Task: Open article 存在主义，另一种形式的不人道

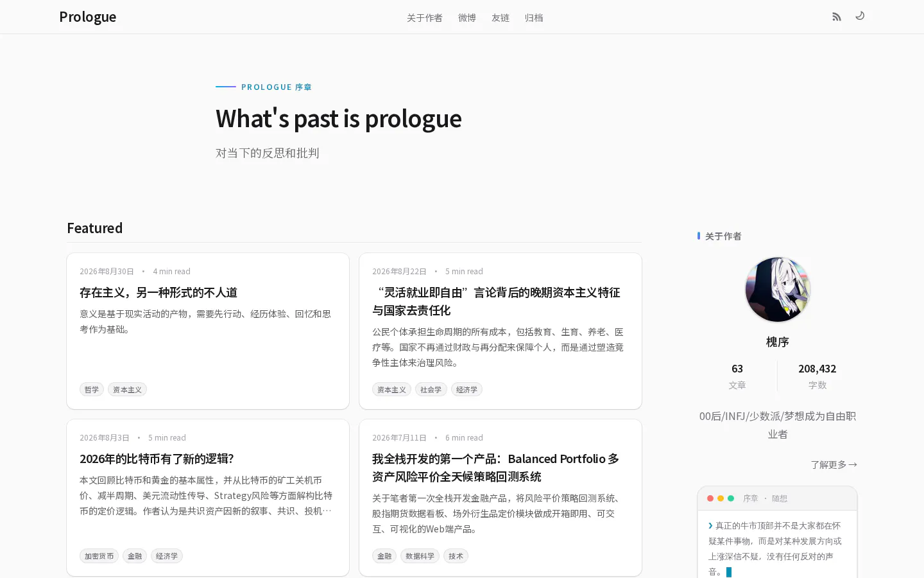Action: [x=158, y=293]
